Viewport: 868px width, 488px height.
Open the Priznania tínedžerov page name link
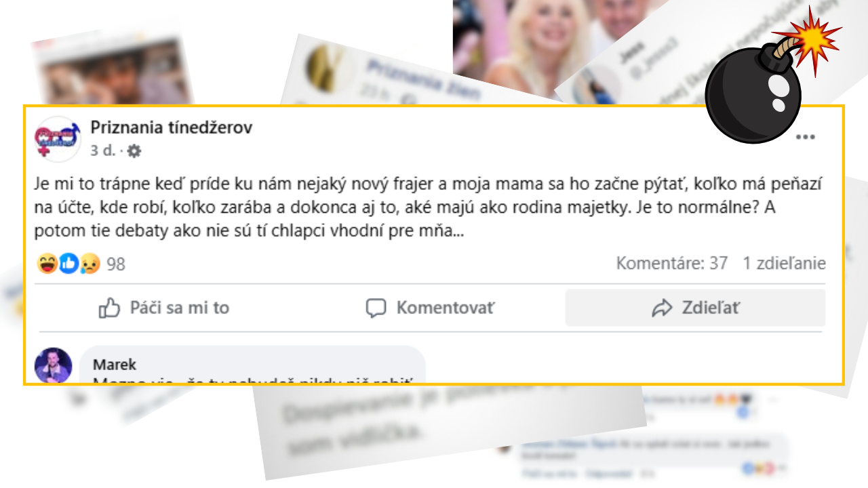(x=172, y=128)
